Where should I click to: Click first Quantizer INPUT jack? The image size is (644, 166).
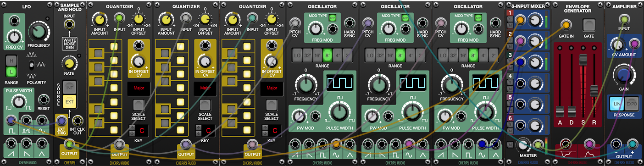(119, 18)
